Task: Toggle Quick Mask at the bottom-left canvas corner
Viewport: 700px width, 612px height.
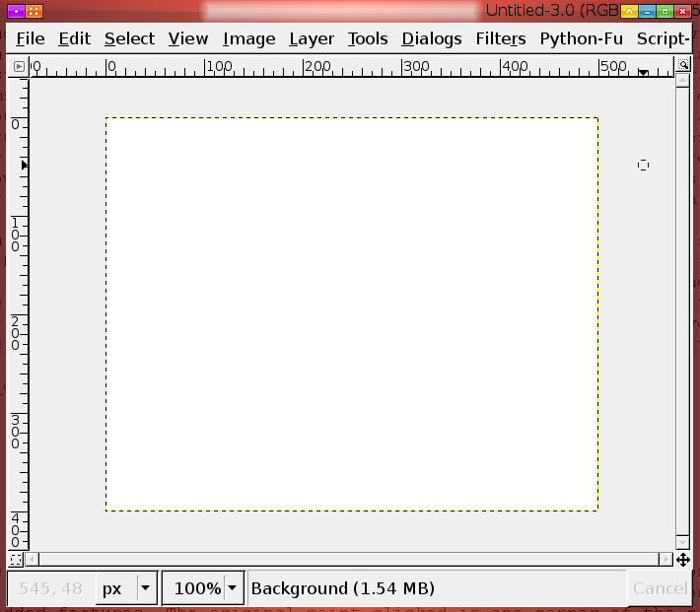Action: pyautogui.click(x=16, y=560)
